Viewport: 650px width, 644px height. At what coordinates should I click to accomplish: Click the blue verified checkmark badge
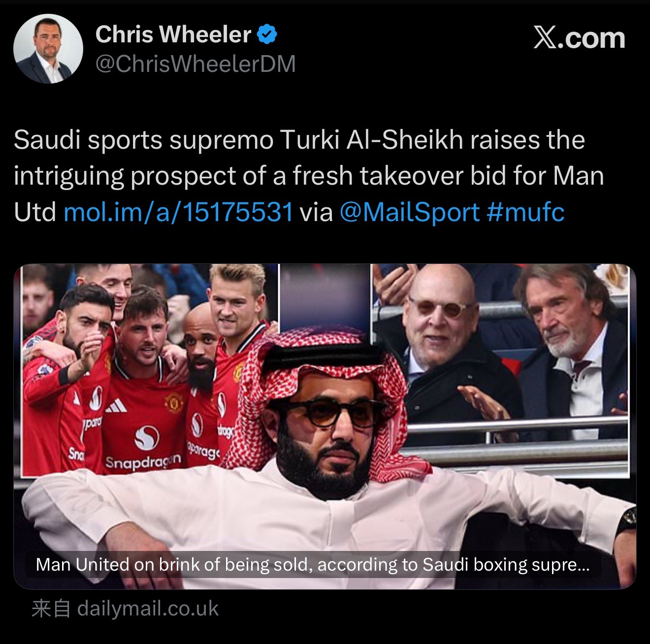coord(267,34)
